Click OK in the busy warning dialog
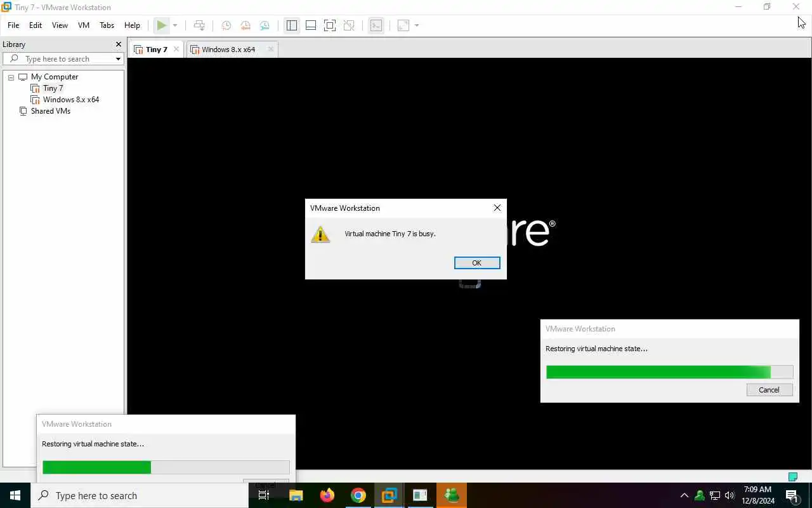The image size is (812, 508). click(x=477, y=263)
